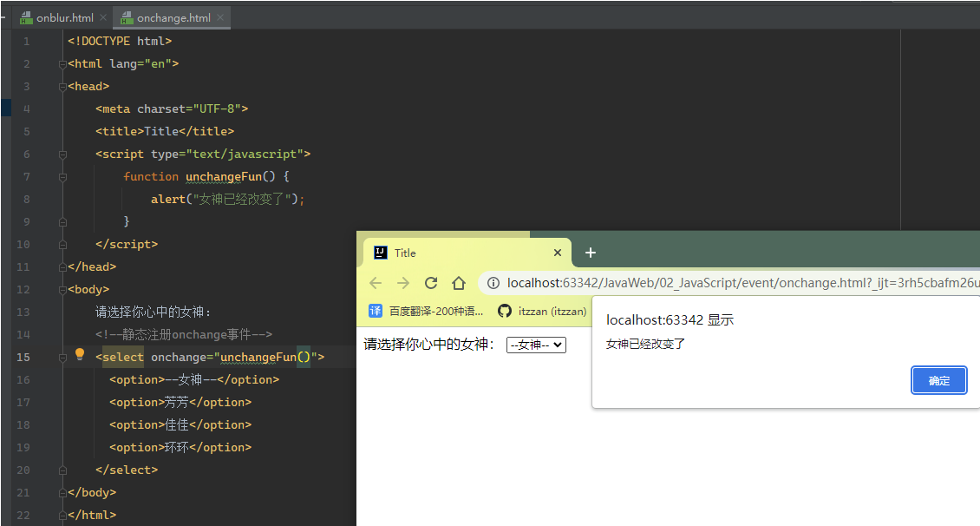Collapse the html tag fold on line 2
The width and height of the screenshot is (980, 526).
[62, 63]
